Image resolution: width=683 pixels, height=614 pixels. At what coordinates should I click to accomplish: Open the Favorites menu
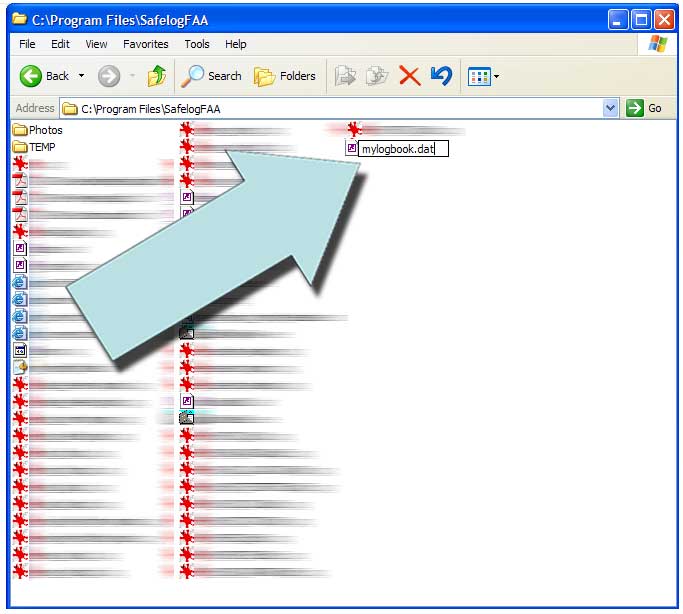[x=145, y=44]
